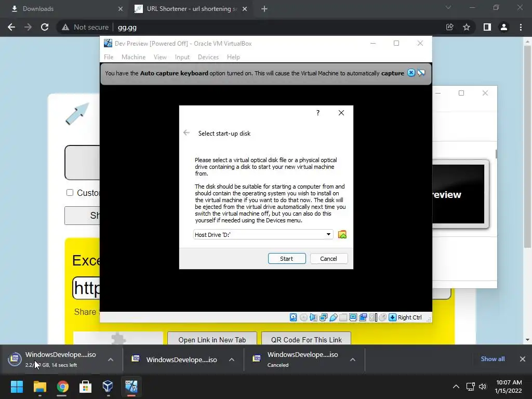
Task: Share this page icon in address bar
Action: pyautogui.click(x=449, y=27)
